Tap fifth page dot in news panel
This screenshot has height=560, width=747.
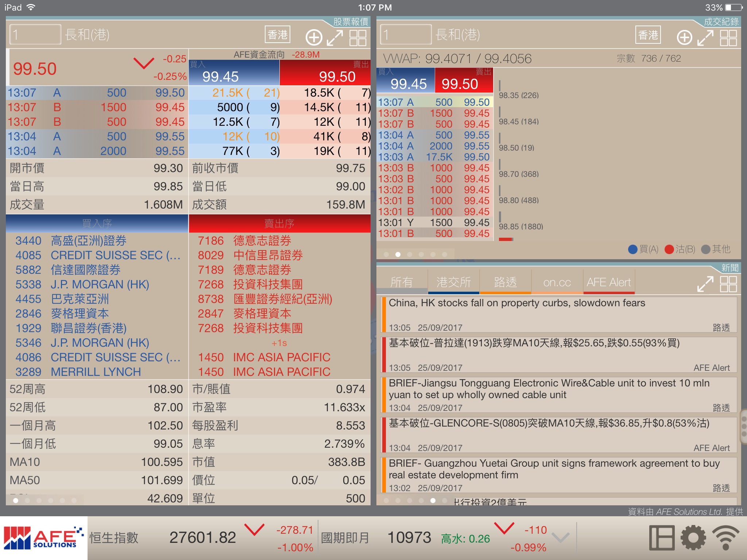pyautogui.click(x=433, y=501)
